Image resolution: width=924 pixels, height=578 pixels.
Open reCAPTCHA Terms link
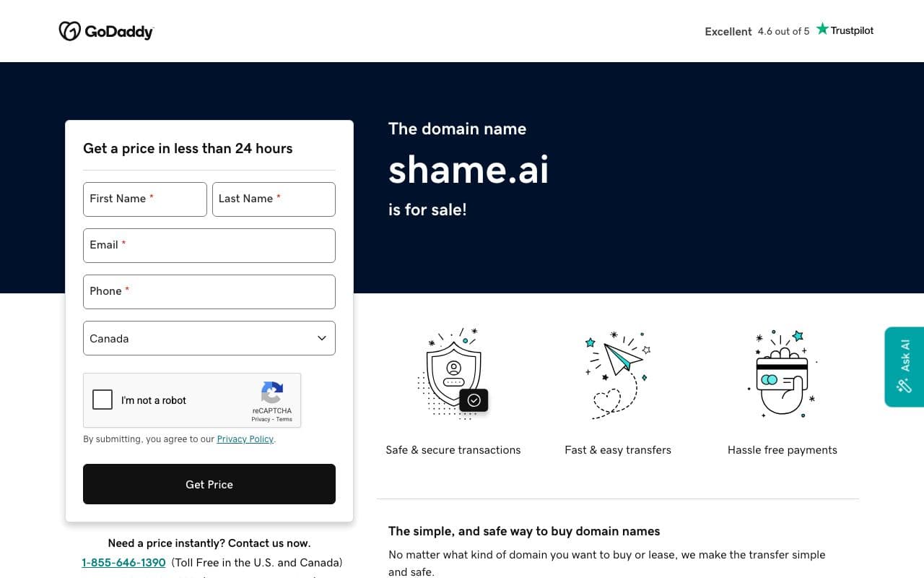click(x=284, y=418)
